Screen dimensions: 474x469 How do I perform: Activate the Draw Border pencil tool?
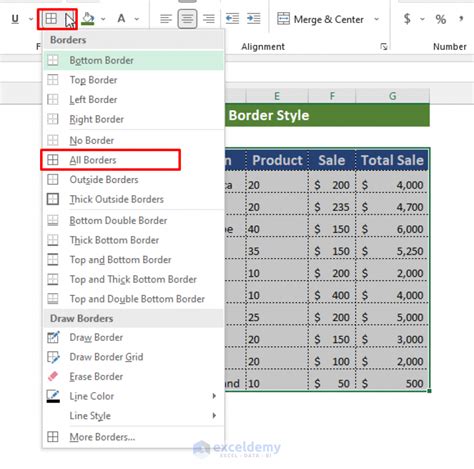[x=134, y=337]
